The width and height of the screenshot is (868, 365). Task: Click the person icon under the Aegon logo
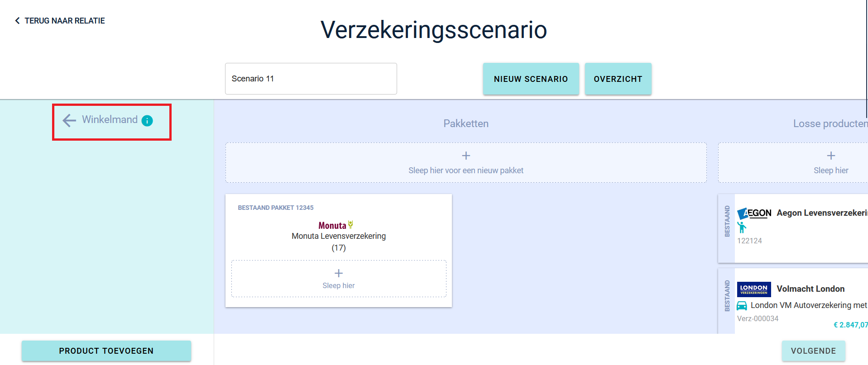742,228
